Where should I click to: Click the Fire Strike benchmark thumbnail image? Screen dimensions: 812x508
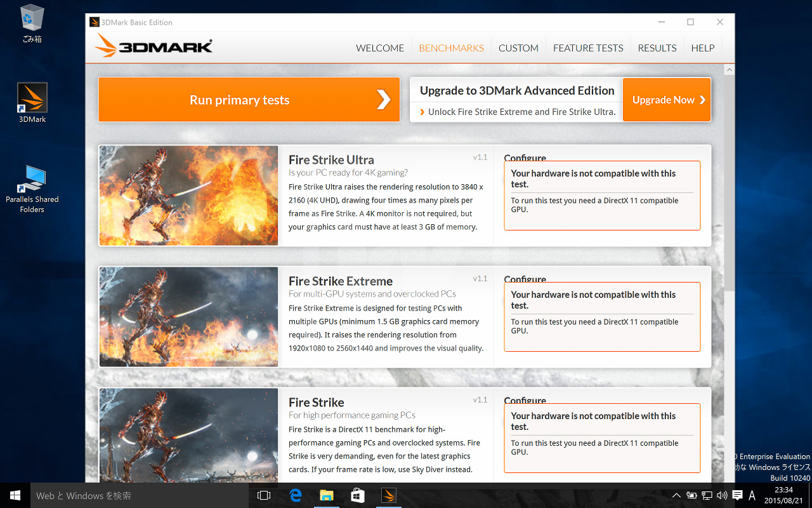(x=189, y=436)
